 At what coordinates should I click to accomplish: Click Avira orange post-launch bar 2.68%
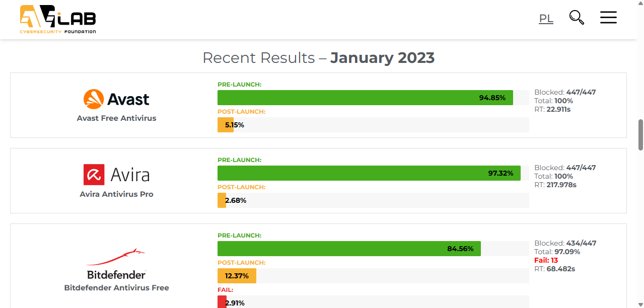(x=222, y=200)
